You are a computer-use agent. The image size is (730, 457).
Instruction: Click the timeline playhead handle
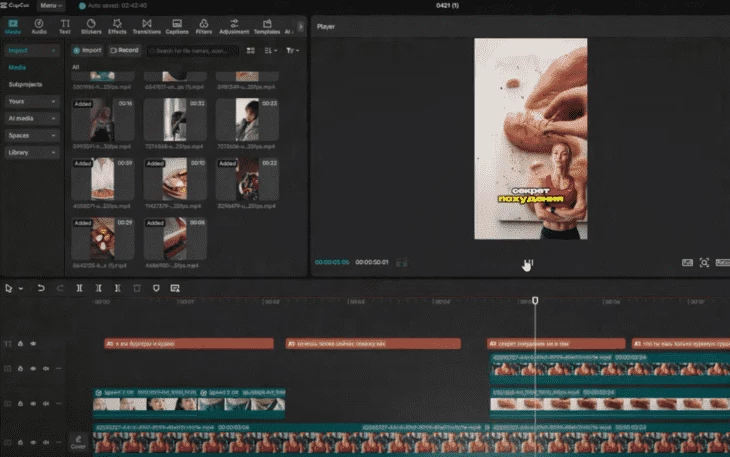point(535,301)
